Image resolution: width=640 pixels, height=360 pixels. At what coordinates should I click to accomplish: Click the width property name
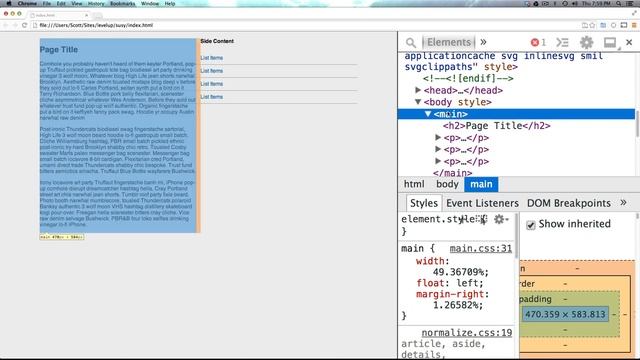pyautogui.click(x=430, y=261)
